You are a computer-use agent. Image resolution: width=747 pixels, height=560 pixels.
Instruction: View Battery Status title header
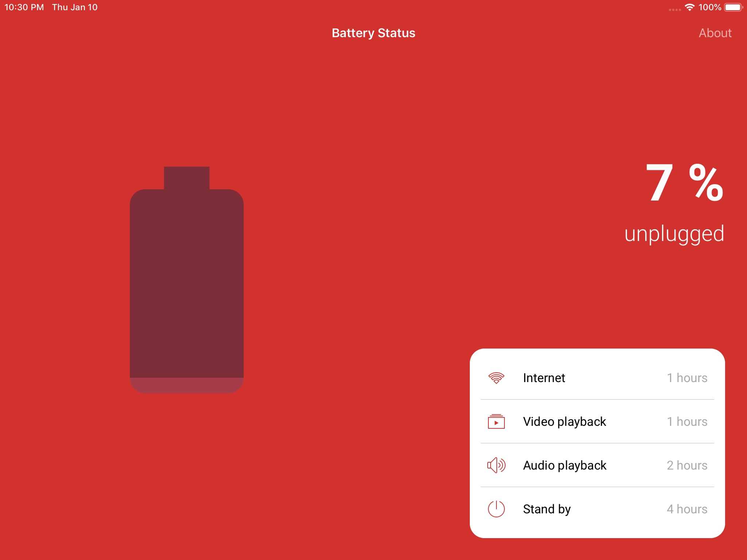(x=373, y=33)
